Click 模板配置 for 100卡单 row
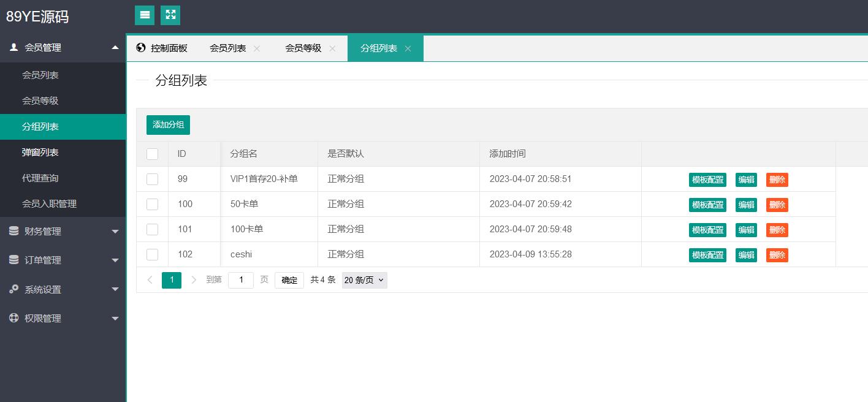 pos(707,230)
